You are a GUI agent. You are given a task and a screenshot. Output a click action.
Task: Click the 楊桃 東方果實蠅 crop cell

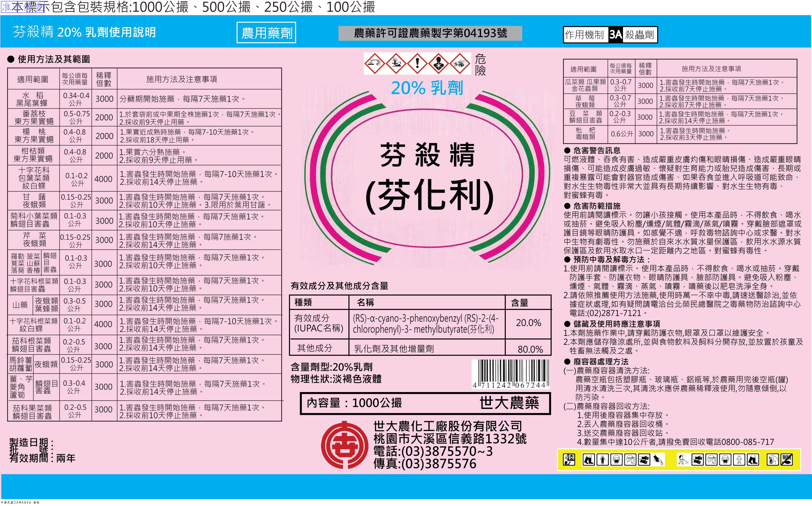pyautogui.click(x=34, y=136)
